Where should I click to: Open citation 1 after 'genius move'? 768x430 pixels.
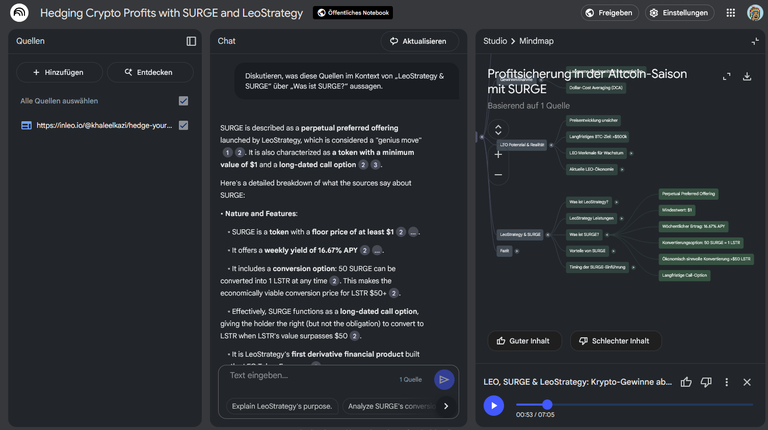click(227, 152)
